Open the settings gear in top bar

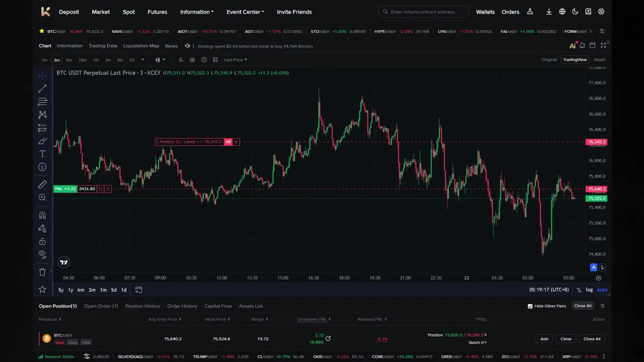click(601, 12)
